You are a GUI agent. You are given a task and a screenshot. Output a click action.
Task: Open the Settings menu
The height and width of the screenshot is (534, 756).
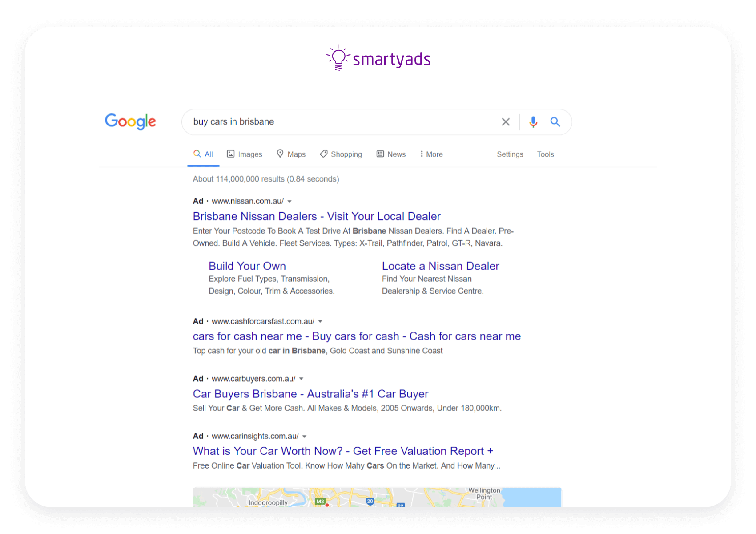click(x=510, y=154)
